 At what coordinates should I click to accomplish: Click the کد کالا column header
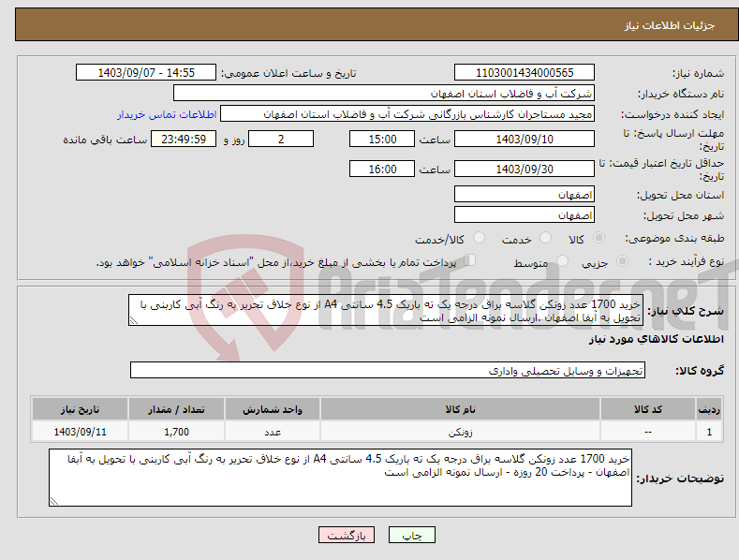648,409
